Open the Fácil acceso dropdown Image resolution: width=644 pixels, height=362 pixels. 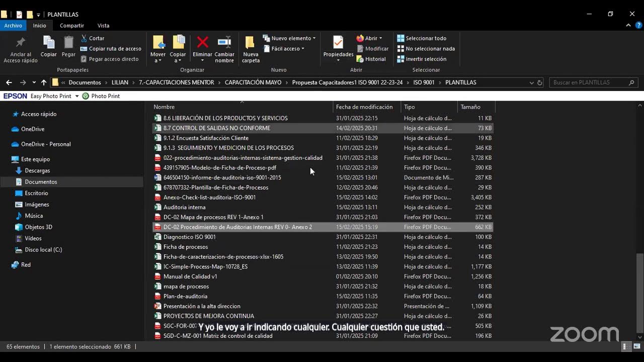(x=284, y=49)
